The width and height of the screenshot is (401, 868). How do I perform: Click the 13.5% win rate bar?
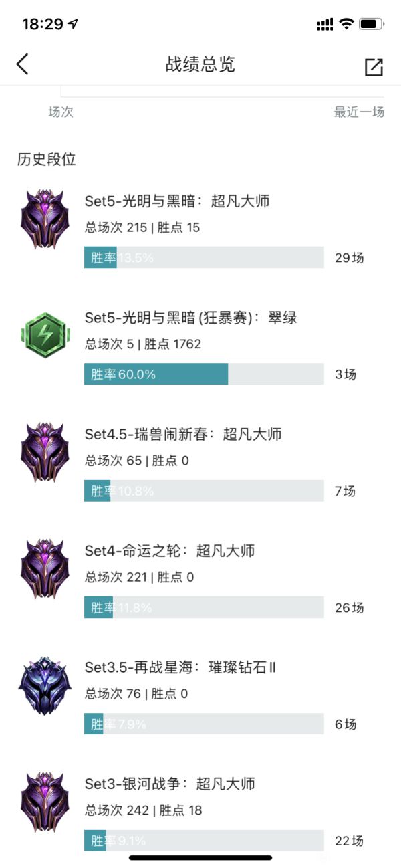(204, 257)
